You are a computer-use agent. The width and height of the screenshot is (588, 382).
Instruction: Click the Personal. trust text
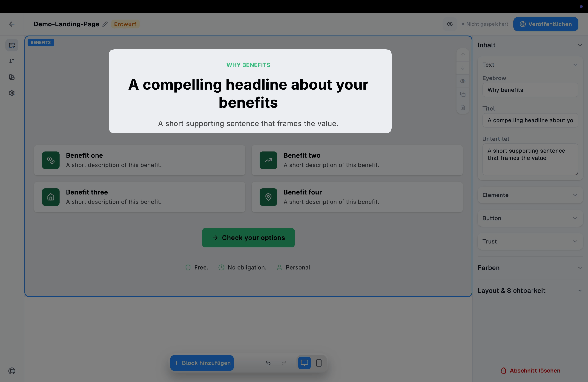coord(299,267)
